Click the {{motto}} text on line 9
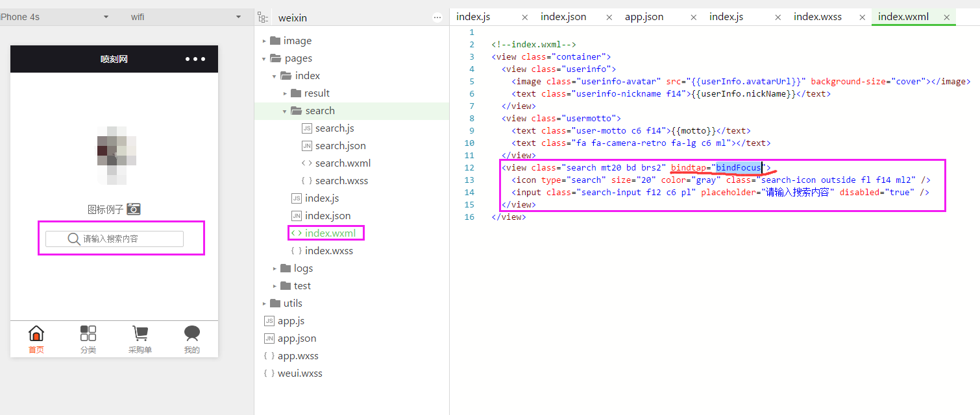 pyautogui.click(x=693, y=130)
